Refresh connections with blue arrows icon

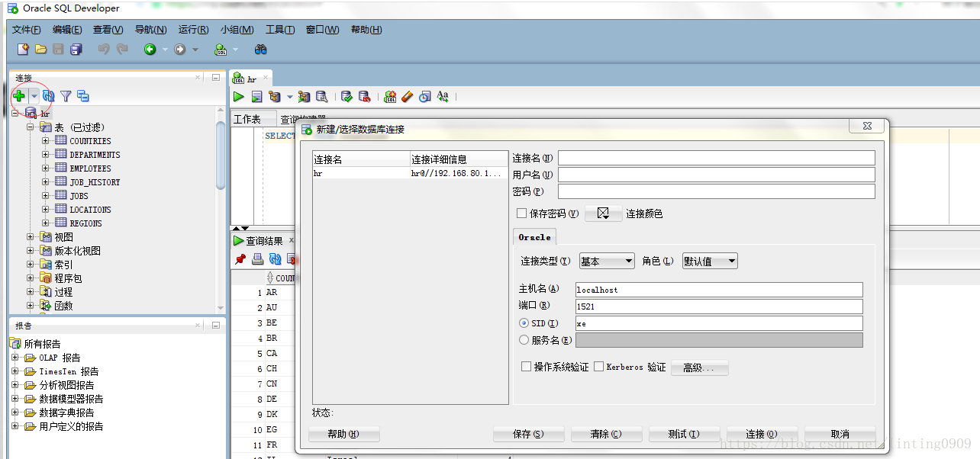[49, 96]
